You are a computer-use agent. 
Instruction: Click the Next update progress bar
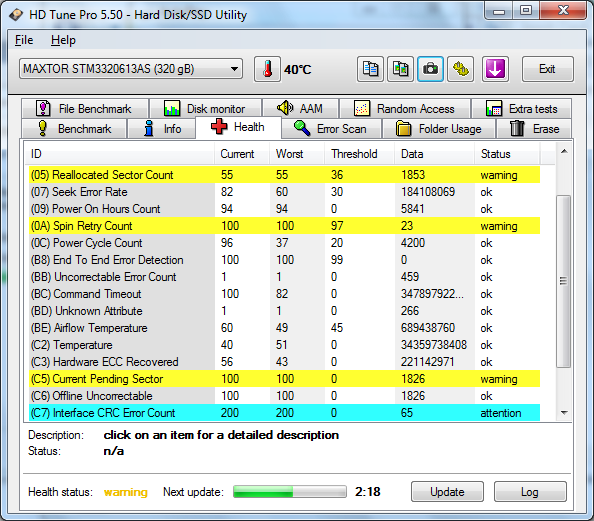(x=290, y=491)
